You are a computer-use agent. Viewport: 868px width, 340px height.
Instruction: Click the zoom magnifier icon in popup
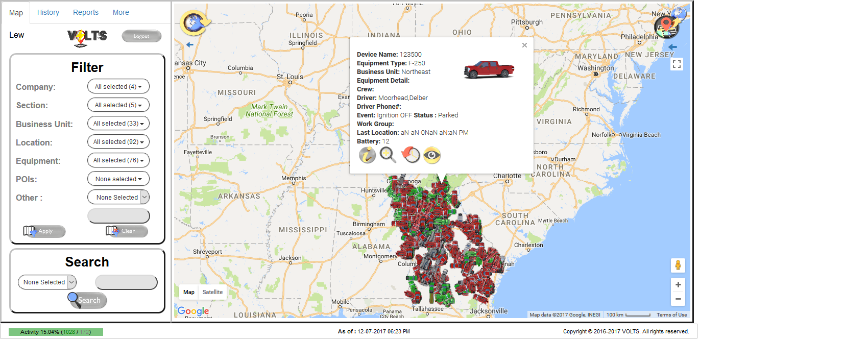[388, 155]
